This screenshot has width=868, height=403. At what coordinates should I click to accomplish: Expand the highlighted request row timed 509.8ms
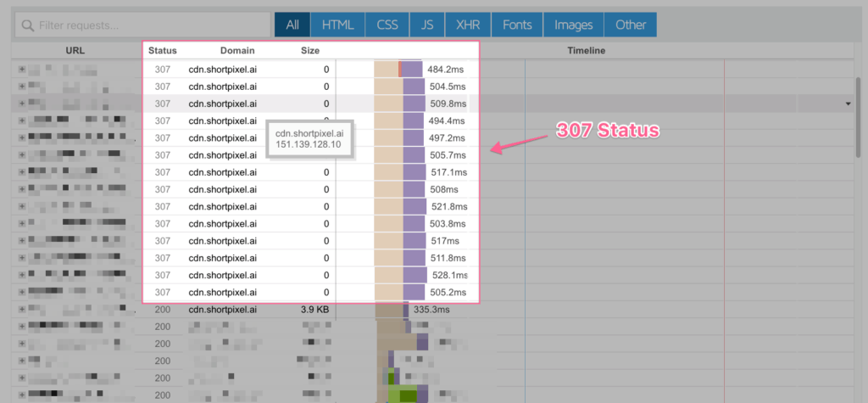(x=22, y=104)
